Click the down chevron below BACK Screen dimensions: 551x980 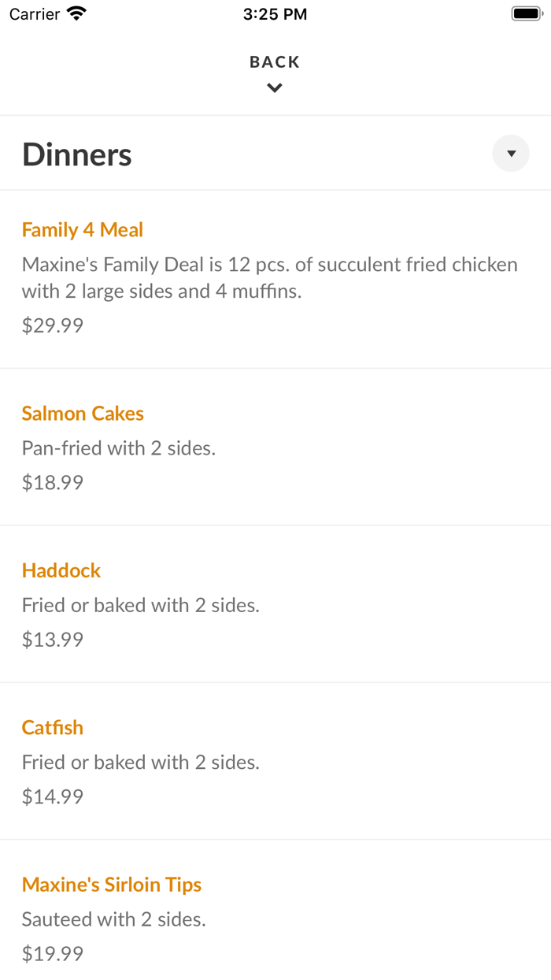275,88
